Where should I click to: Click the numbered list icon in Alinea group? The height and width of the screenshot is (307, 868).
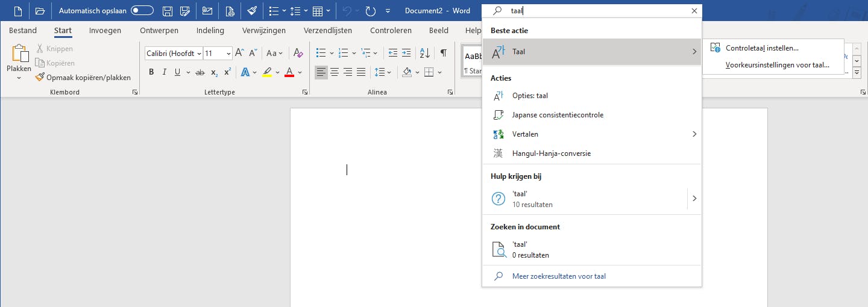[344, 53]
